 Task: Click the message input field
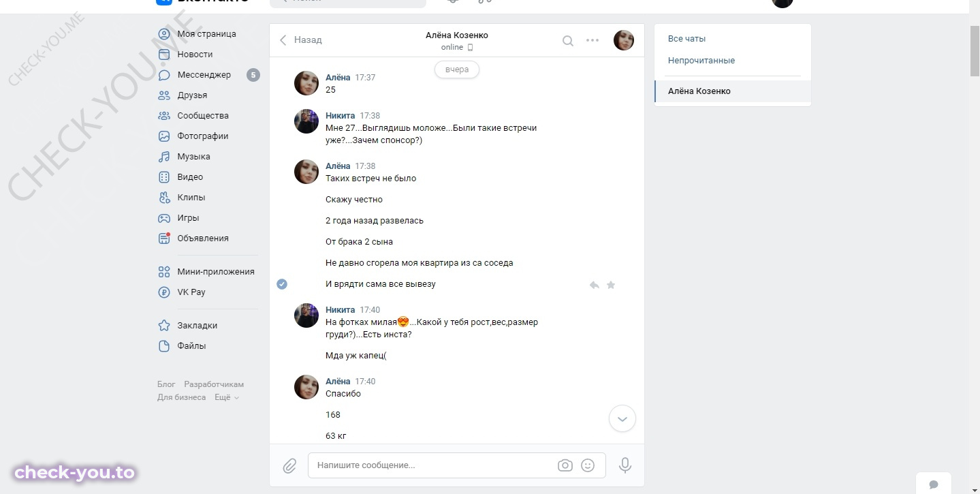(x=432, y=465)
